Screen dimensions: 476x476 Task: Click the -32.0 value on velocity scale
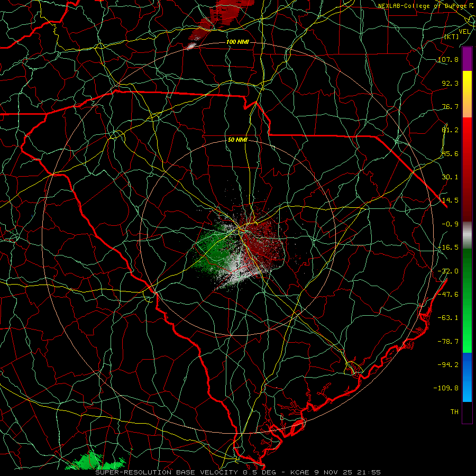click(x=448, y=271)
